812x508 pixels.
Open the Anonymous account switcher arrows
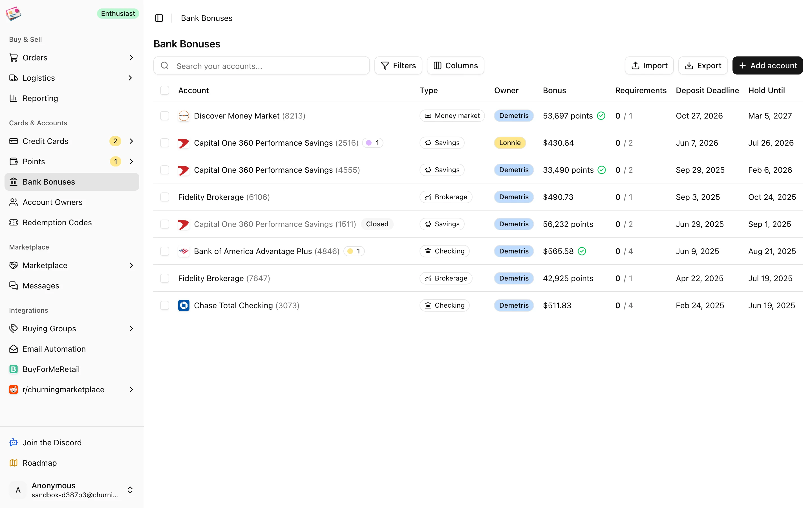tap(130, 490)
